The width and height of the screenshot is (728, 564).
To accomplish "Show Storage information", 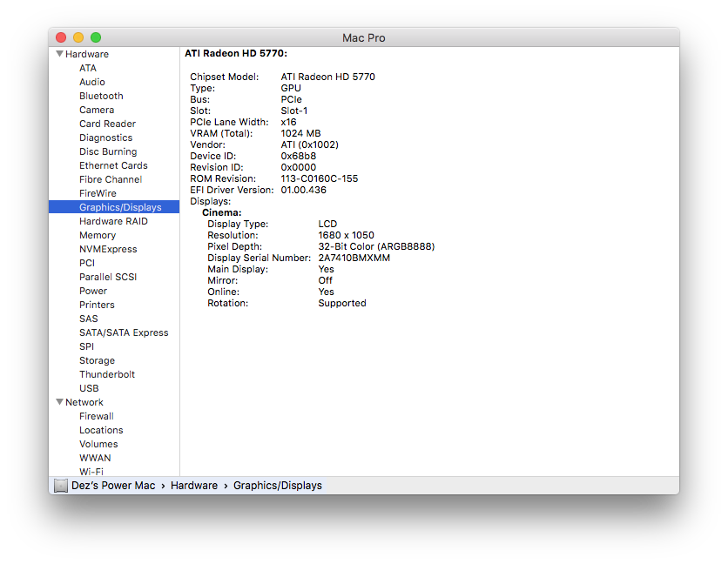I will [x=97, y=360].
